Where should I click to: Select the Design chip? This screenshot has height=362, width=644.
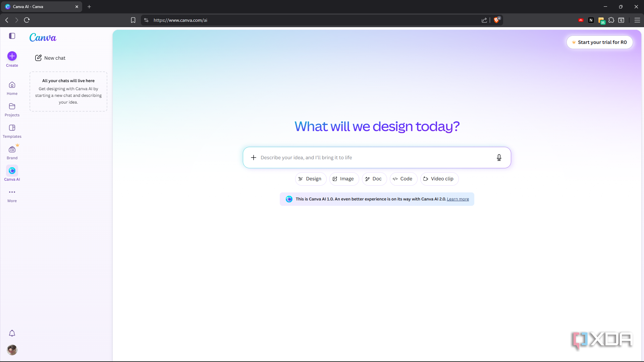pos(311,179)
